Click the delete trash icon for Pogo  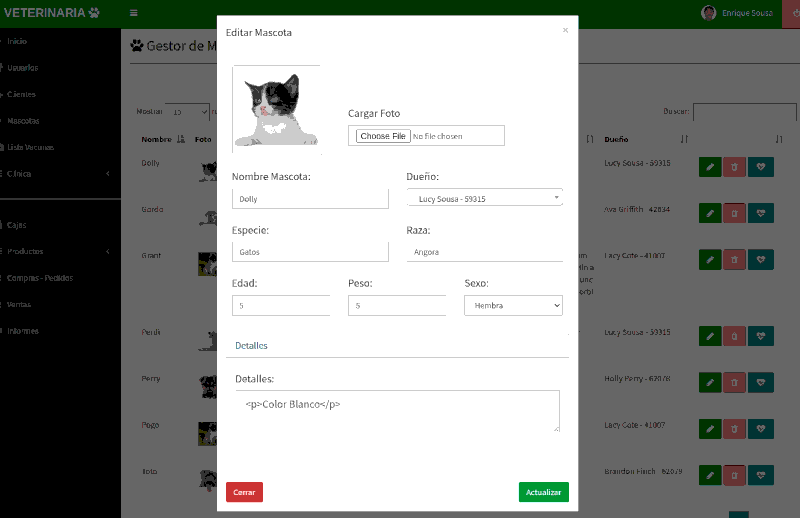click(734, 429)
